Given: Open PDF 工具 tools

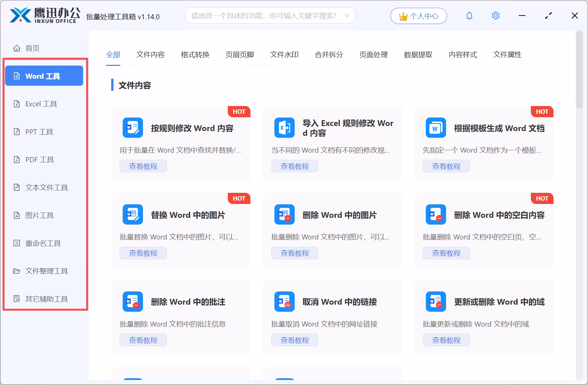Looking at the screenshot, I should tap(39, 159).
